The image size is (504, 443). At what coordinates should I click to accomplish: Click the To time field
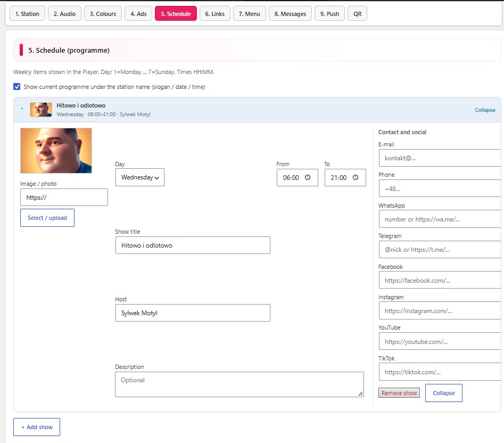[345, 177]
